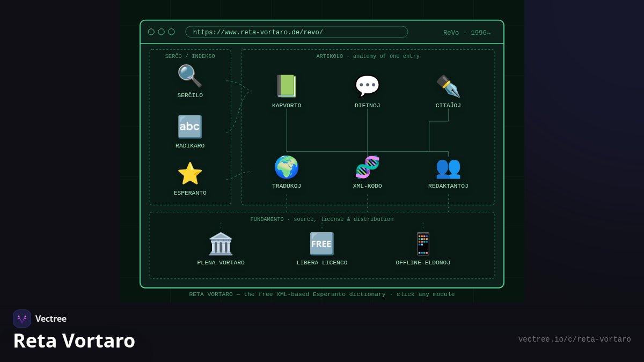The height and width of the screenshot is (362, 644).
Task: Click the Serĉilo magnifying glass icon
Action: (190, 76)
